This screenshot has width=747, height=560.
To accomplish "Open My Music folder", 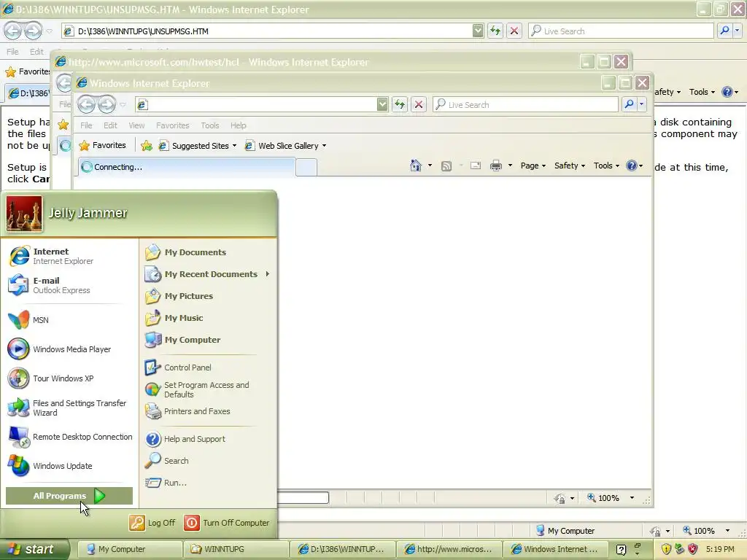I will click(x=208, y=318).
